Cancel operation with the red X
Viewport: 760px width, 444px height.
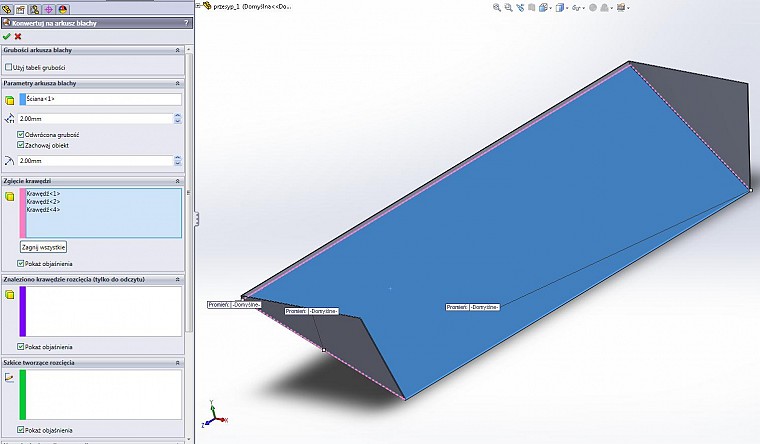click(x=18, y=36)
